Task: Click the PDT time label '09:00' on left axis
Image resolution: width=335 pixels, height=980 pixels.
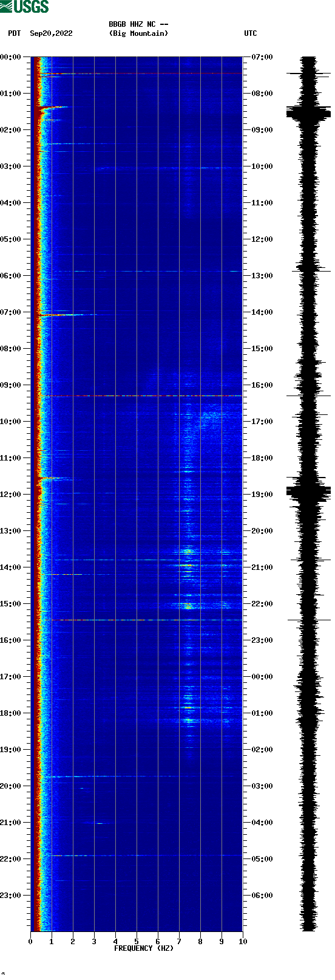Action: [11, 385]
